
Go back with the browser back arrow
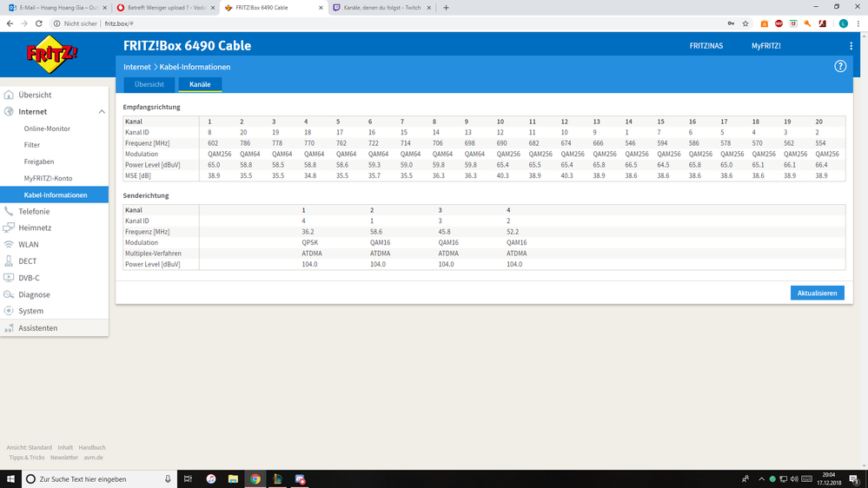click(10, 23)
